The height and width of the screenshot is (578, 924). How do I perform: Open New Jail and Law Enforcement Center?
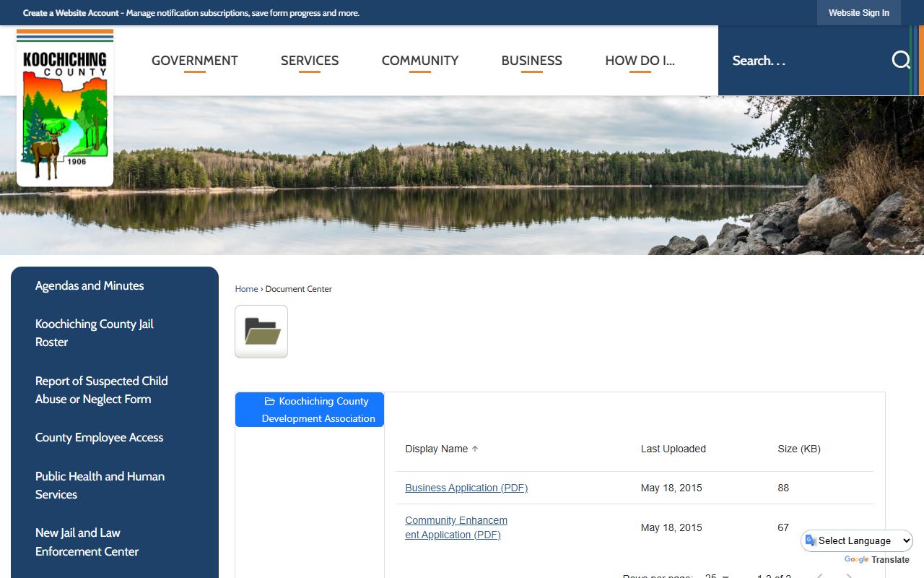[87, 542]
